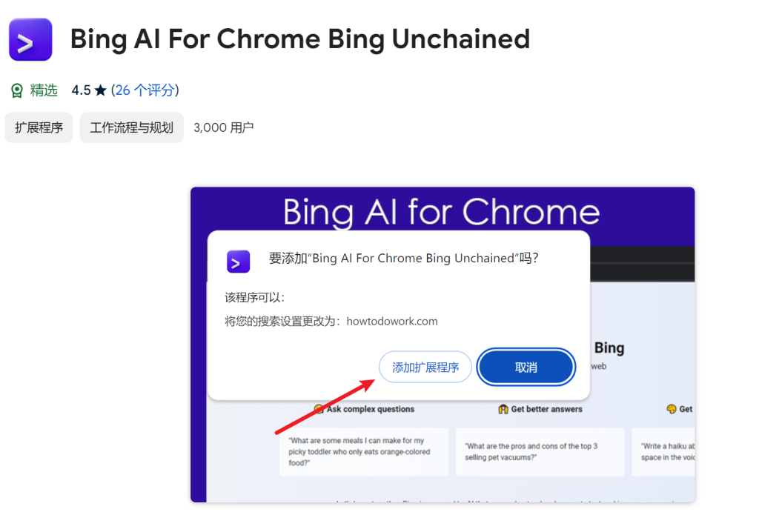
Task: Open the 26 个评分 ratings link
Action: (x=145, y=90)
